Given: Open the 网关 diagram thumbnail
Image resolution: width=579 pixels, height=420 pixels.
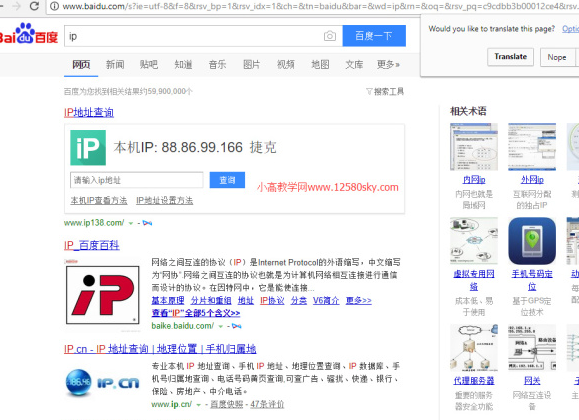Looking at the screenshot, I should (532, 348).
